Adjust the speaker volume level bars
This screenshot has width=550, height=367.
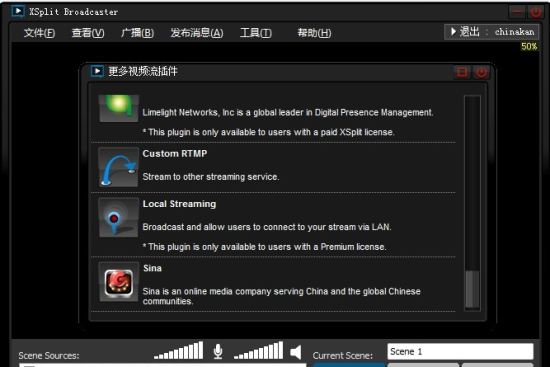tap(259, 350)
